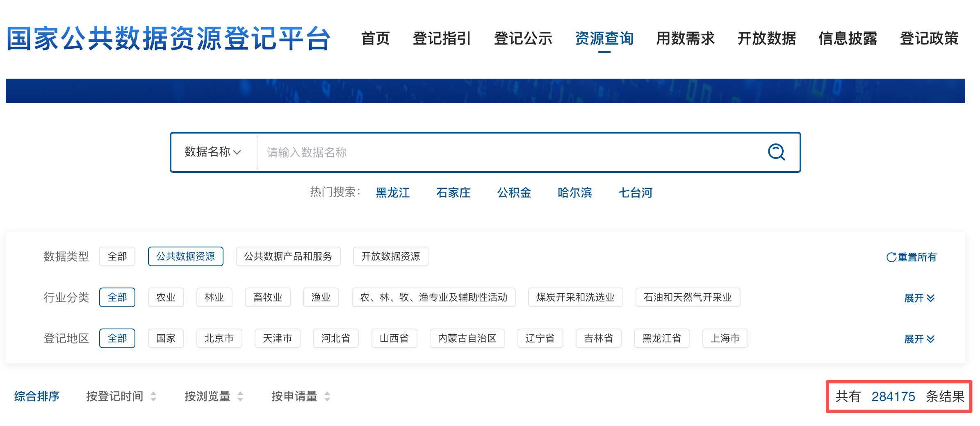Screen dimensions: 980x426
Task: Sort results by 按浏览量
Action: point(207,397)
